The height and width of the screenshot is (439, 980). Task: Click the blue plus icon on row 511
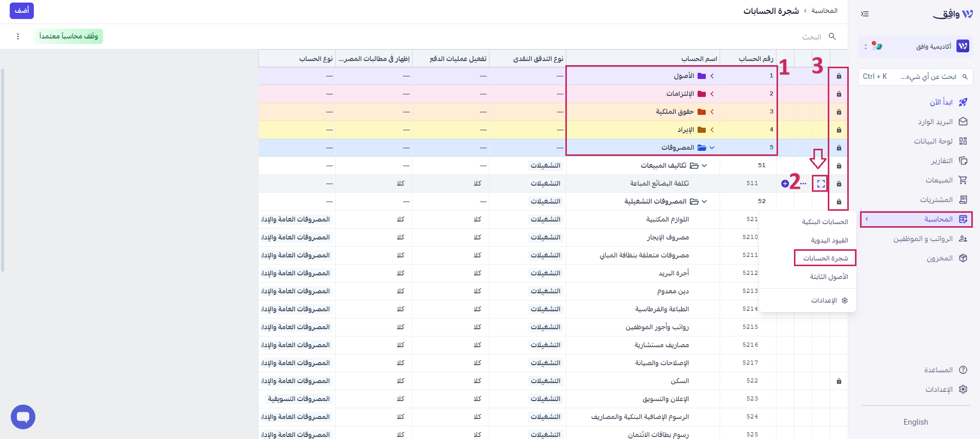tap(785, 184)
